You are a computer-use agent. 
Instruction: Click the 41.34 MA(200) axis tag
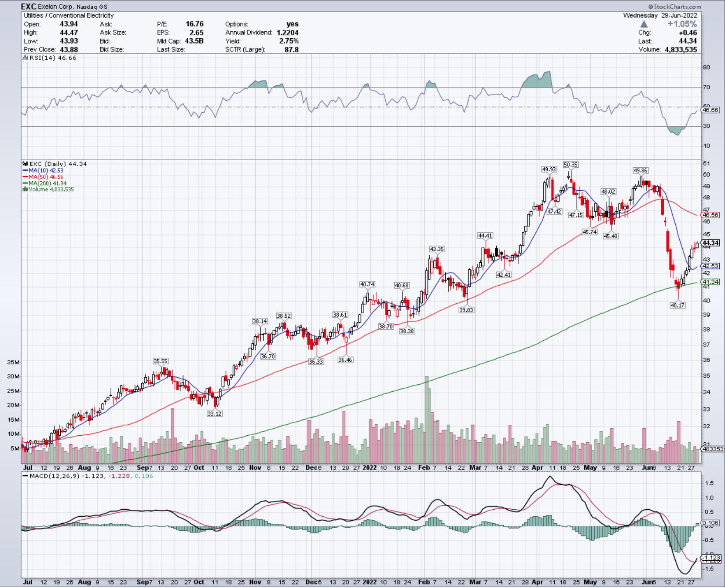pos(710,282)
